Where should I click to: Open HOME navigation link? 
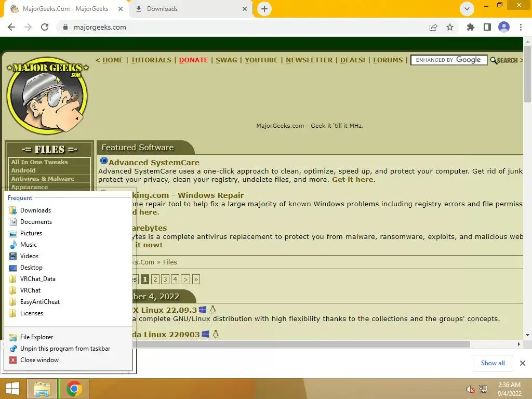113,60
